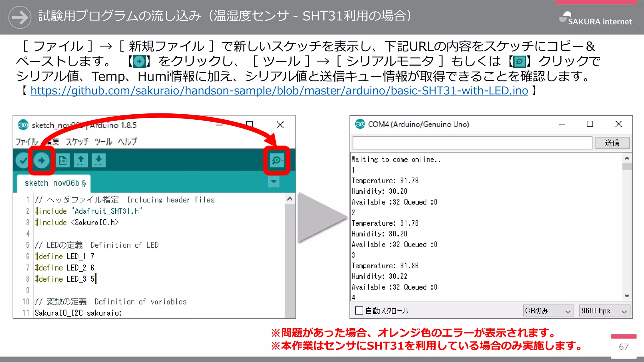Screen dimensions: 644x362
Task: Click the 'Humidity: 30.22' output line
Action: click(x=379, y=277)
